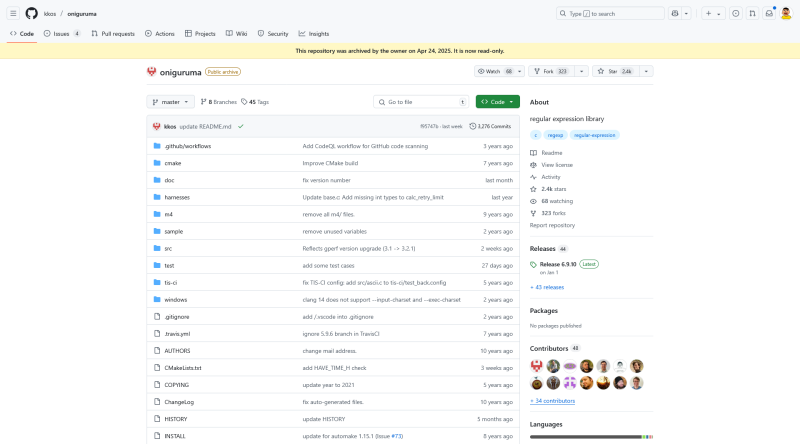Open the COPYING file

click(x=177, y=385)
